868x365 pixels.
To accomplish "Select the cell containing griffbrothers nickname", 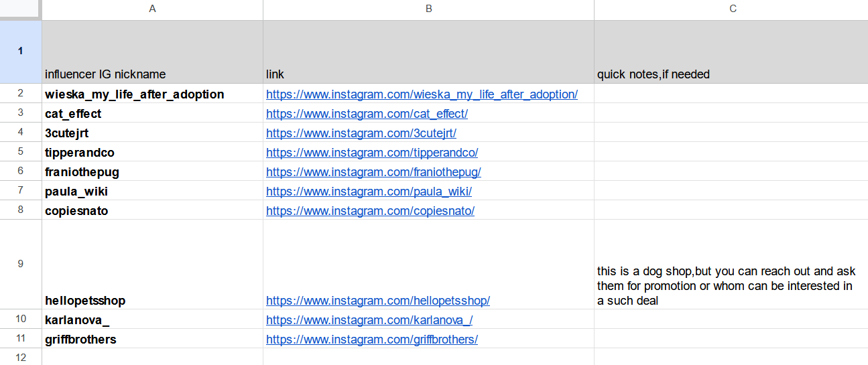I will tap(152, 340).
